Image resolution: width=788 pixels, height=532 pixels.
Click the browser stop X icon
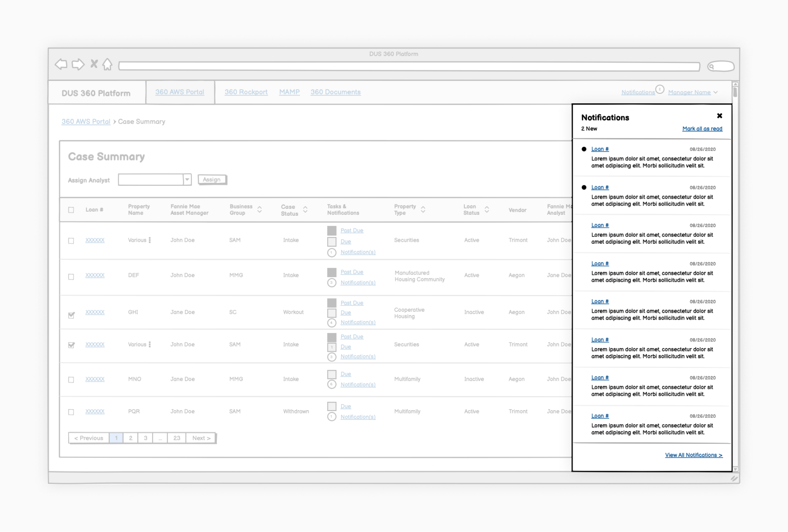pyautogui.click(x=94, y=64)
